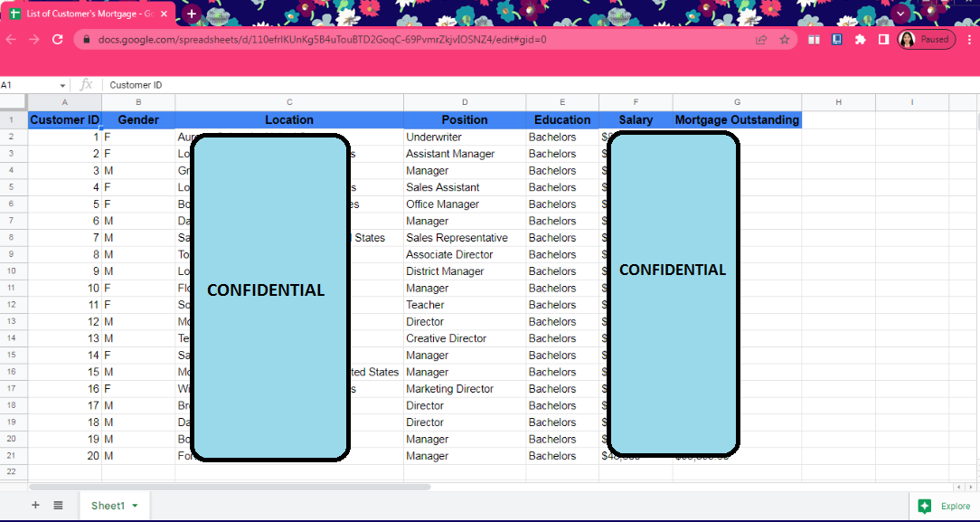980x522 pixels.
Task: Open the Chrome side panel
Action: (883, 40)
